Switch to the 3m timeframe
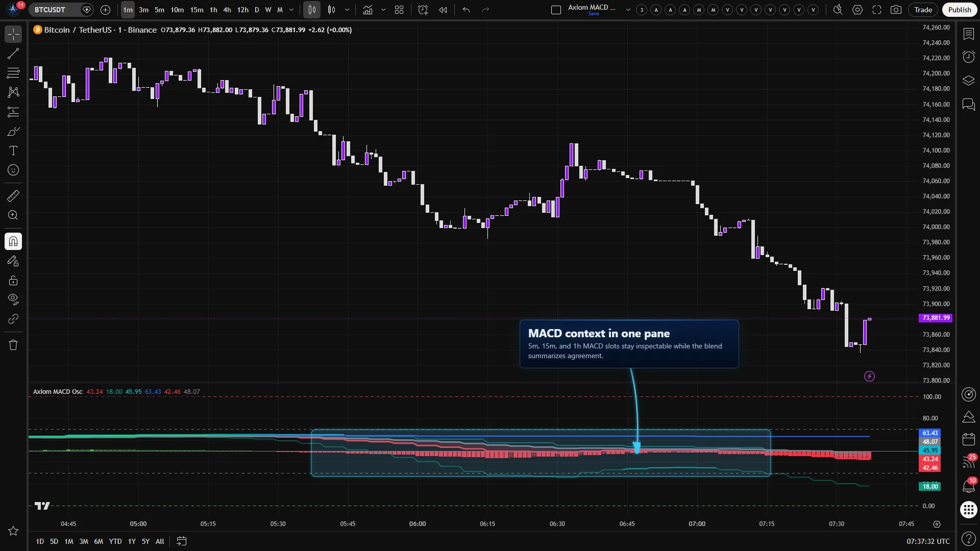Image resolution: width=980 pixels, height=551 pixels. [143, 10]
